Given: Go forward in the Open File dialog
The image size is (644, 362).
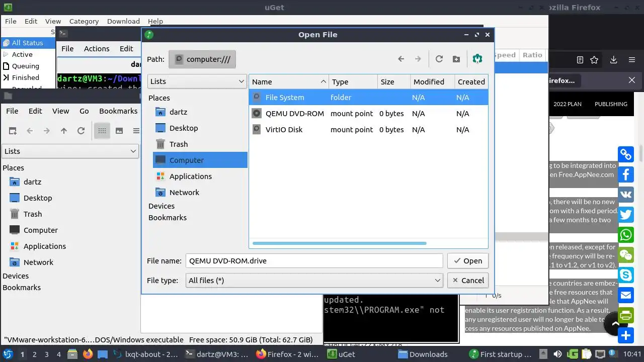Looking at the screenshot, I should click(418, 59).
